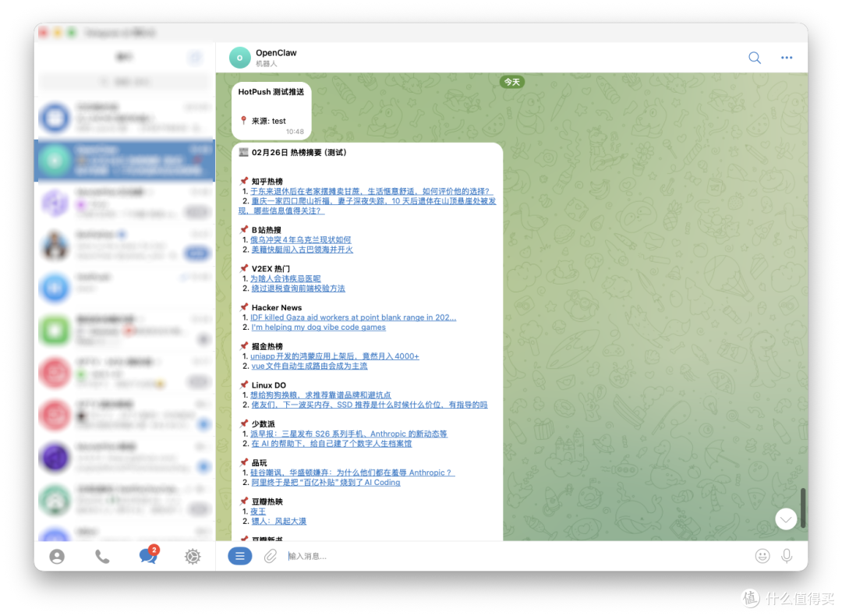
Task: Click the V2EX 热门 section heading
Action: (x=270, y=268)
